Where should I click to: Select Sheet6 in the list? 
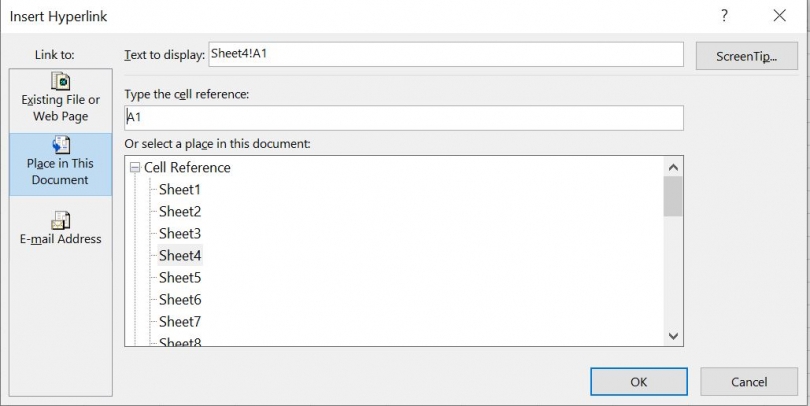(x=180, y=300)
